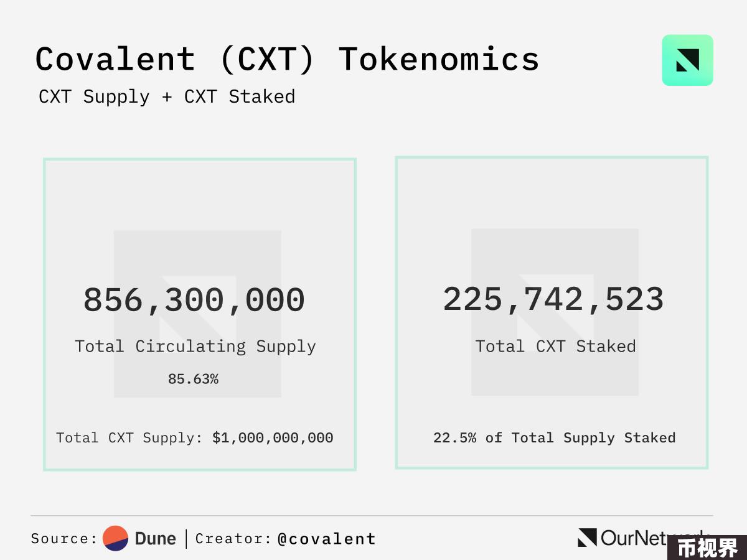Open the @covalent creator link

pyautogui.click(x=327, y=539)
